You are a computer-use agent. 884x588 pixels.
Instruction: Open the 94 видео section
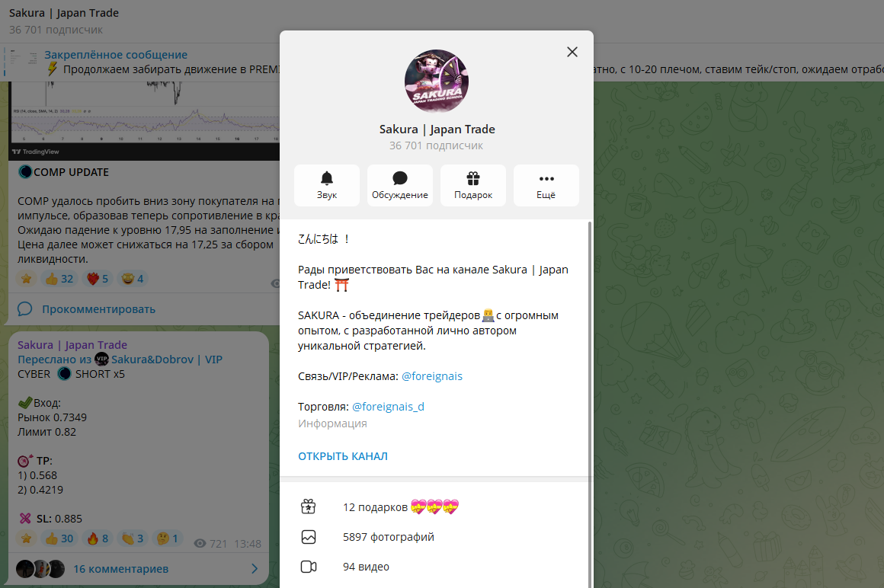coord(434,567)
